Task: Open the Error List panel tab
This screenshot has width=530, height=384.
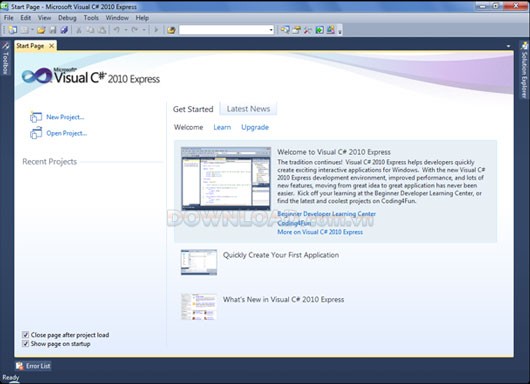Action: click(33, 366)
